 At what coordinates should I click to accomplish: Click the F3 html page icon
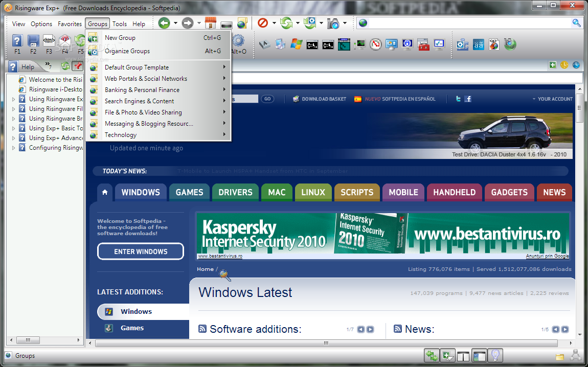[x=49, y=40]
